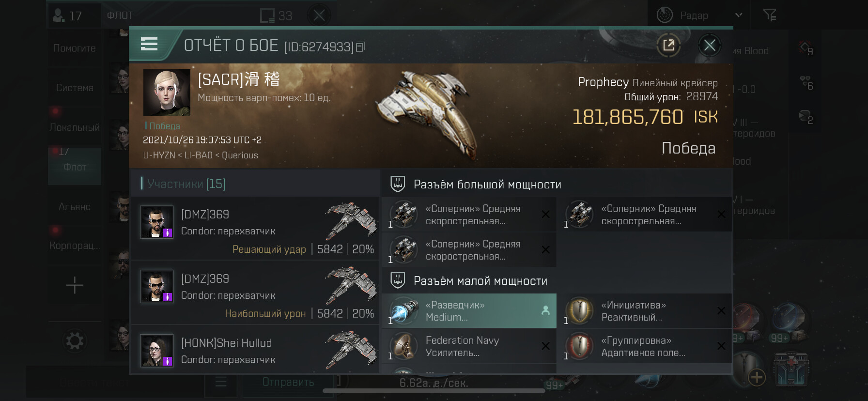Image resolution: width=868 pixels, height=401 pixels.
Task: Select the «Инициатива» Реактивный module
Action: coord(644,311)
